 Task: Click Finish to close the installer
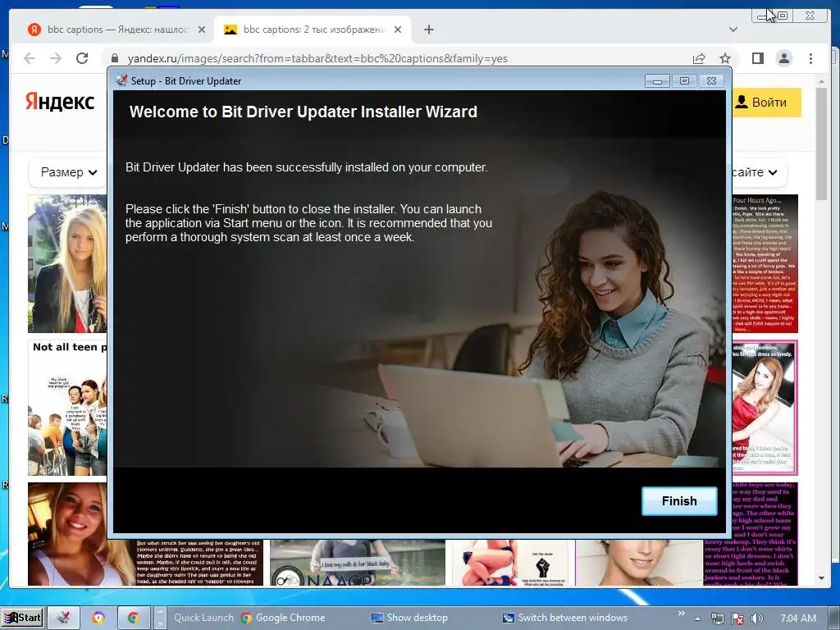click(678, 501)
